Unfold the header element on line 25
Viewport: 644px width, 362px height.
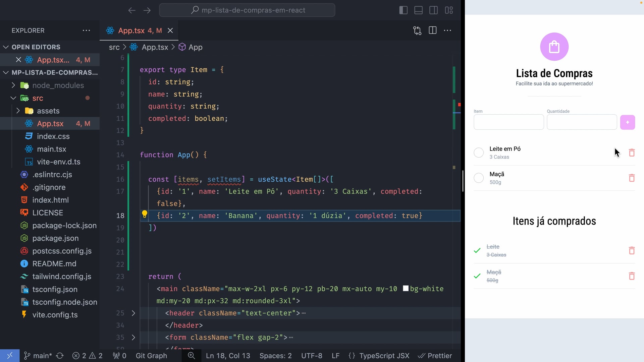pyautogui.click(x=133, y=313)
